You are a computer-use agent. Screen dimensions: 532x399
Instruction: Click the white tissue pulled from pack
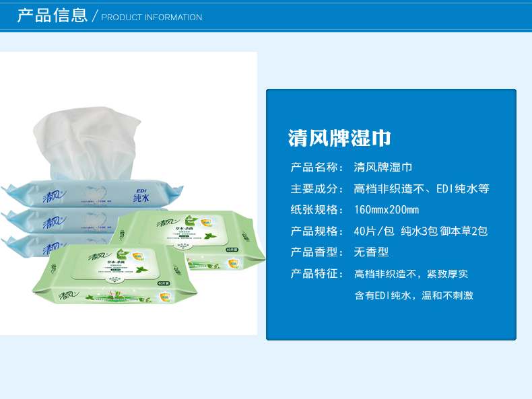click(87, 143)
